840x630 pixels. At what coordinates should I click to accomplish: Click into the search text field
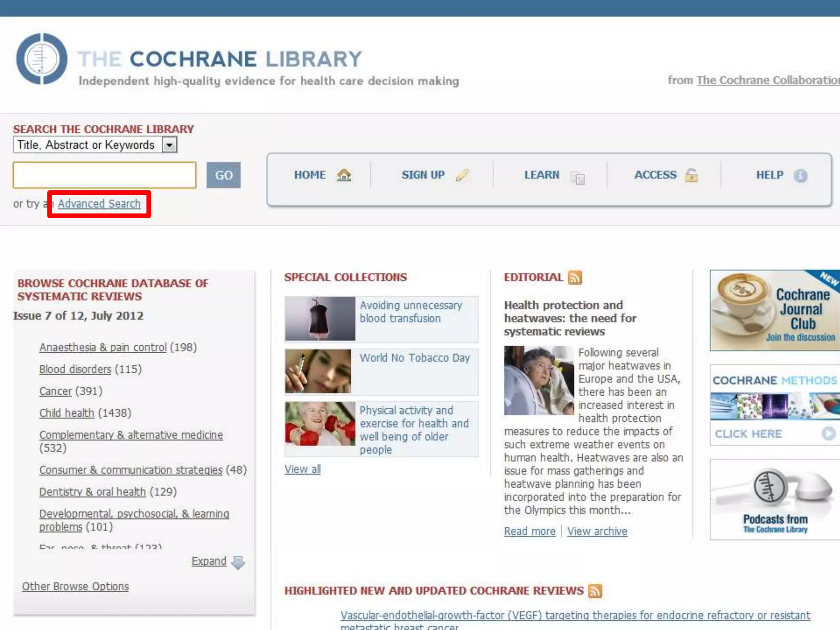pyautogui.click(x=105, y=175)
